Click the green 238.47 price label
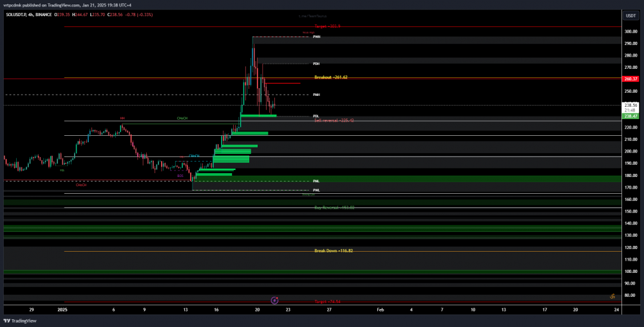 [630, 117]
